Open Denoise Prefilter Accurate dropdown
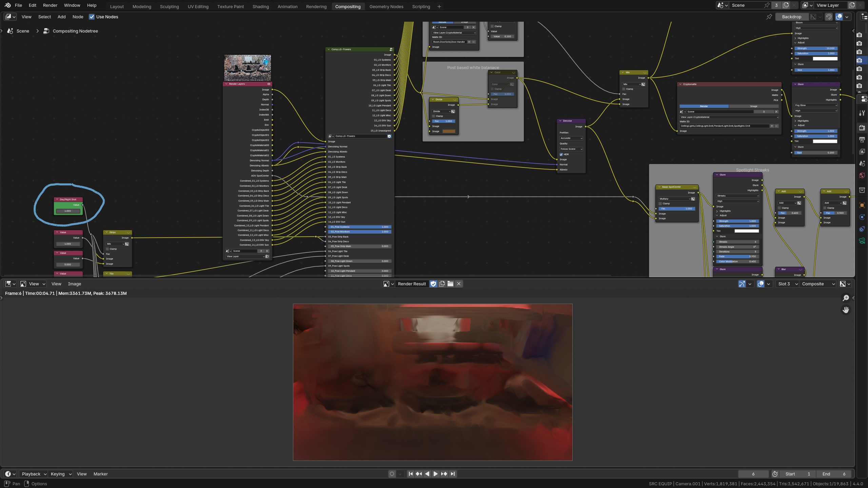The image size is (868, 488). coord(571,138)
